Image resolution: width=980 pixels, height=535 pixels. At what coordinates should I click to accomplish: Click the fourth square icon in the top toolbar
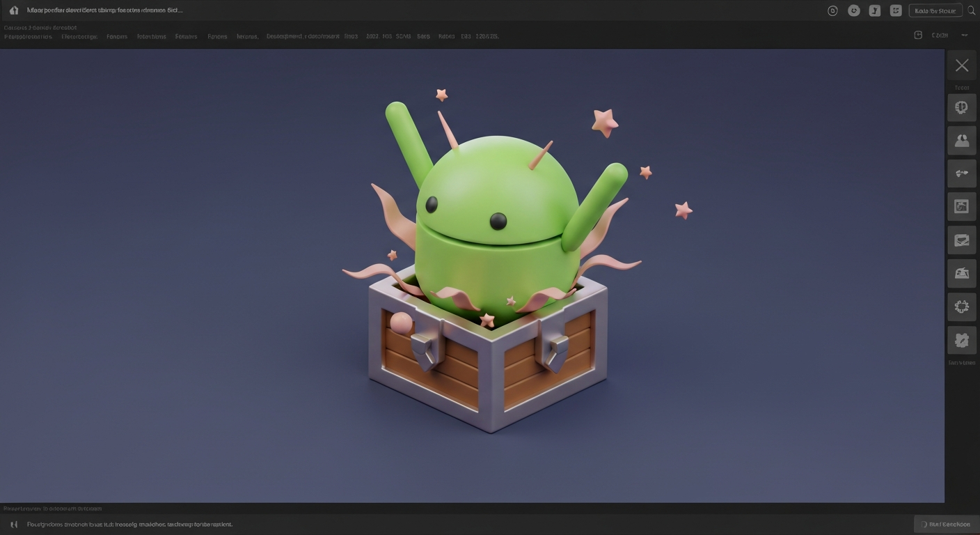click(x=896, y=10)
